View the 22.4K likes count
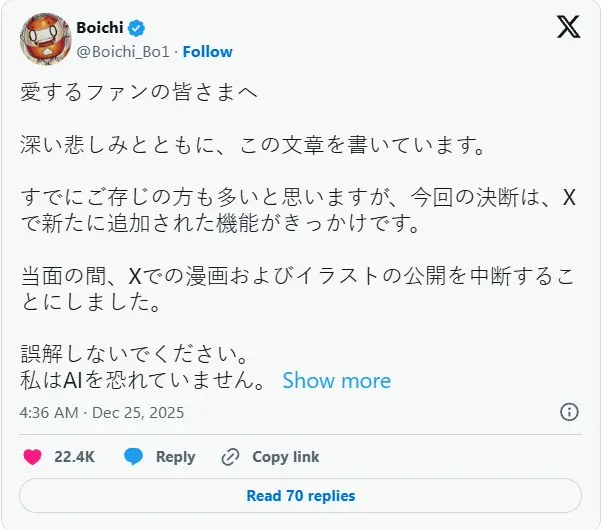This screenshot has height=529, width=605. pos(74,457)
